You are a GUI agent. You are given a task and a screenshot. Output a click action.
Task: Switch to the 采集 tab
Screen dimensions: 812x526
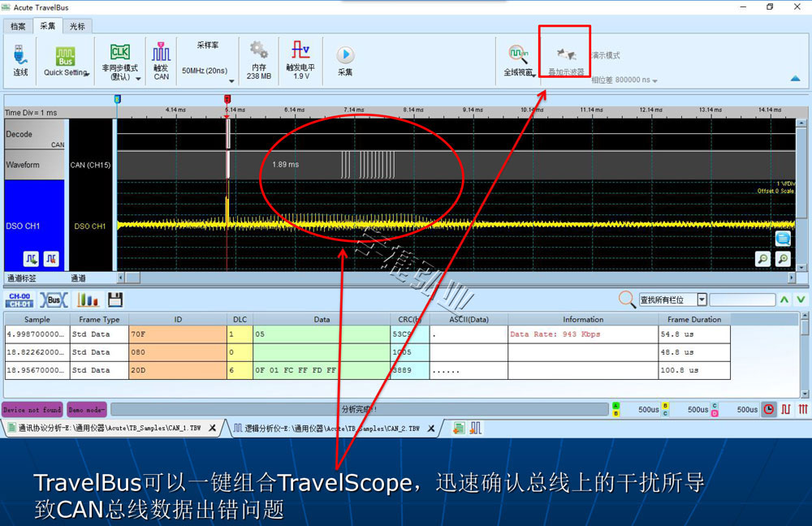coord(48,26)
